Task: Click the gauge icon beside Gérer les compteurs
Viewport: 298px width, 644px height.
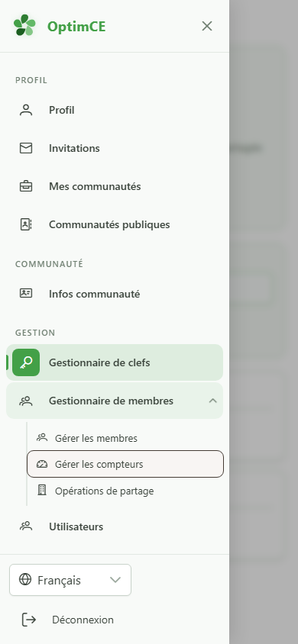Action: pos(42,464)
